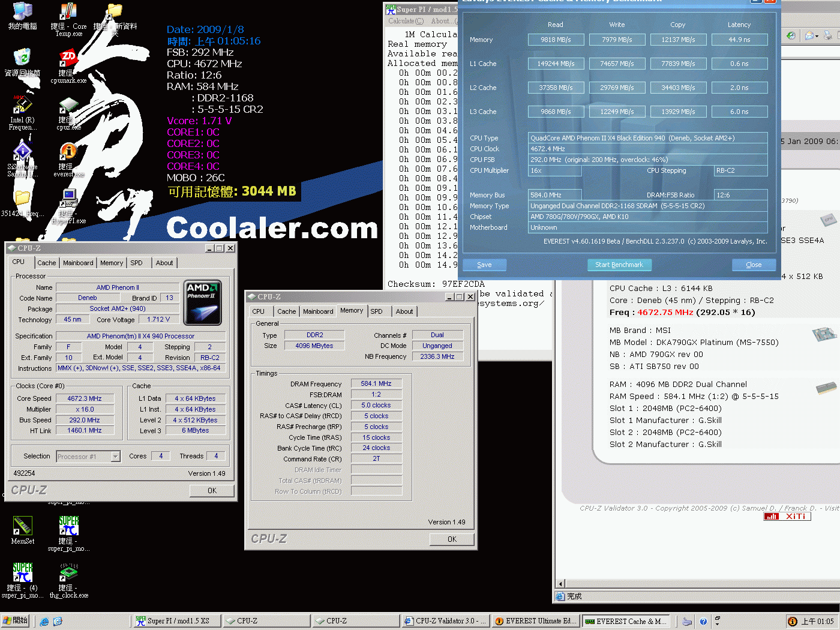
Task: Open Calculate menu in Super PI
Action: point(406,21)
